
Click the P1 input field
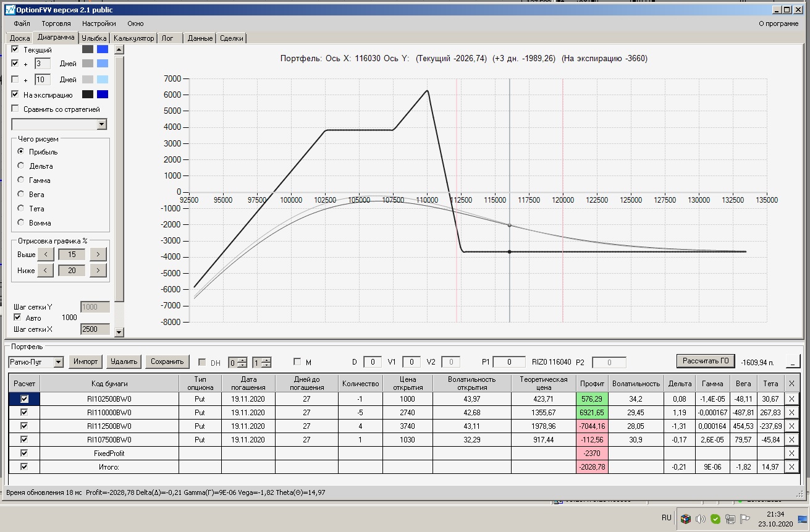pos(509,362)
